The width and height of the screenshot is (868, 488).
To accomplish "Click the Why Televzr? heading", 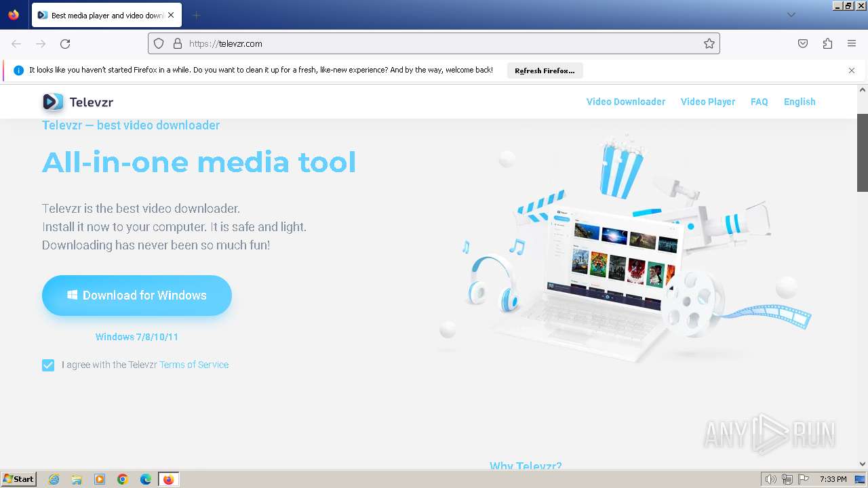I will 526,466.
